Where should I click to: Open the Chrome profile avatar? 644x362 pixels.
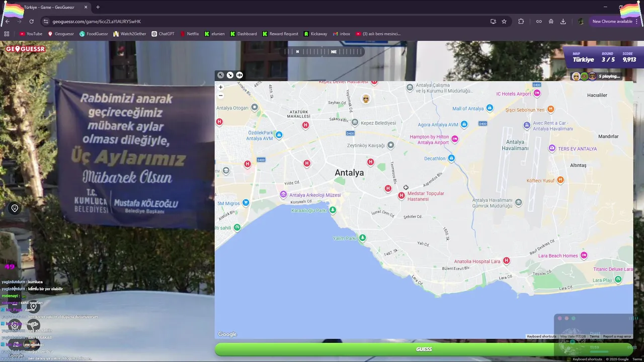tap(581, 21)
